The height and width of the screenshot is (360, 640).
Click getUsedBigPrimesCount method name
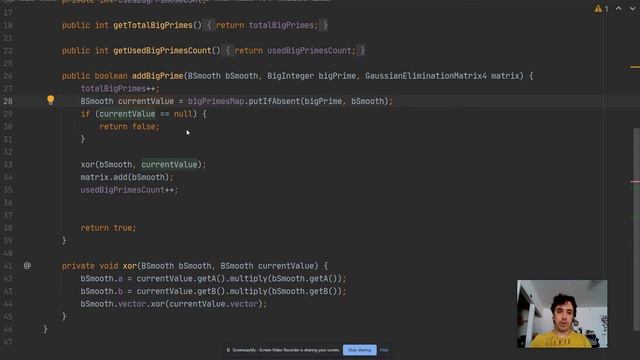click(162, 51)
